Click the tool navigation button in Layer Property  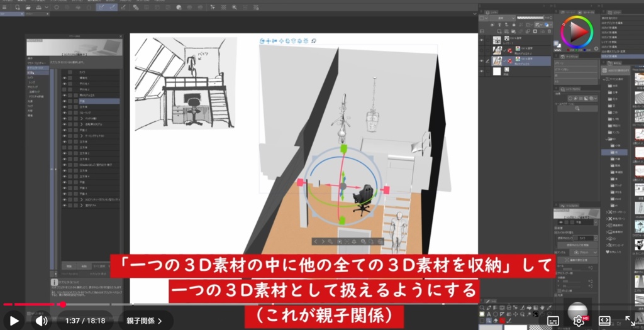(577, 108)
